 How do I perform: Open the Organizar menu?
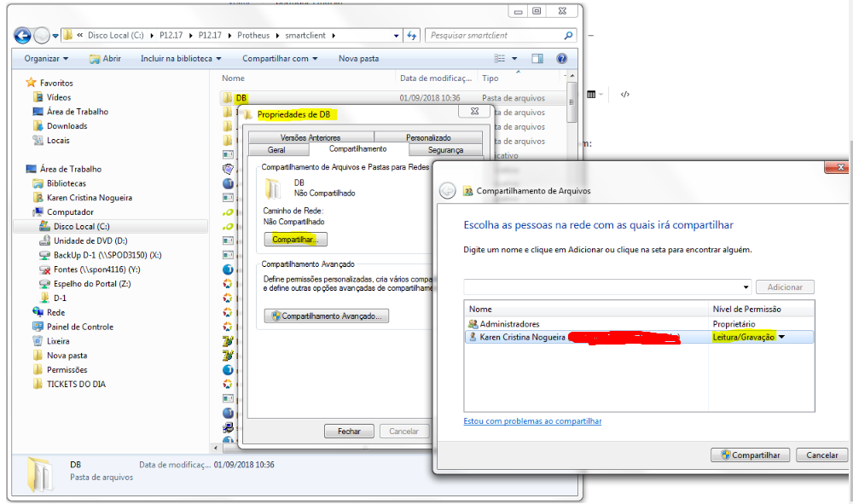click(x=46, y=58)
